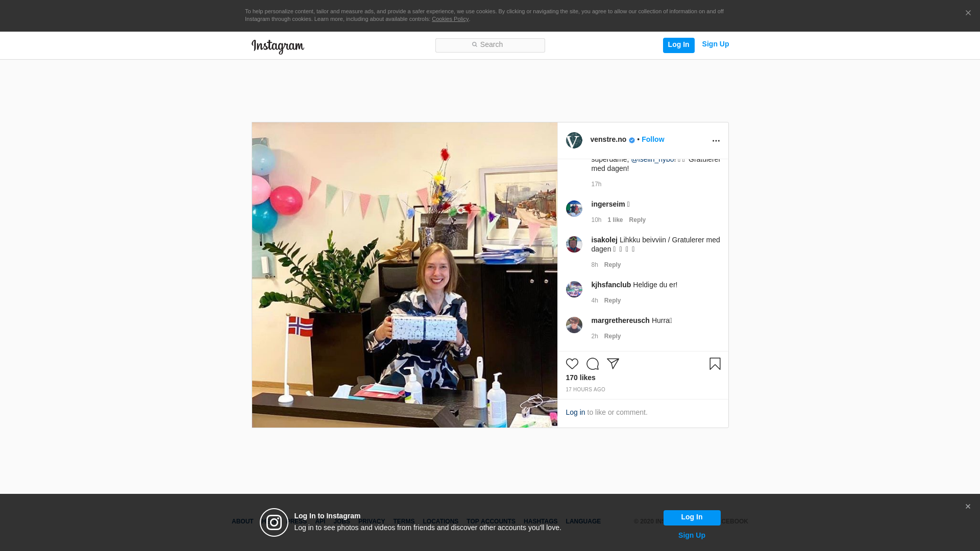Click the comment bubble icon
Image resolution: width=980 pixels, height=551 pixels.
tap(592, 364)
